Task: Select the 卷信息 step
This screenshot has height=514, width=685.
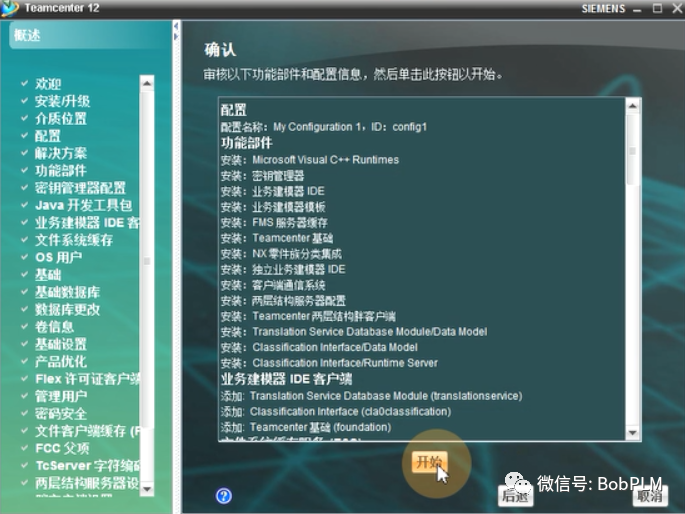Action: click(54, 327)
